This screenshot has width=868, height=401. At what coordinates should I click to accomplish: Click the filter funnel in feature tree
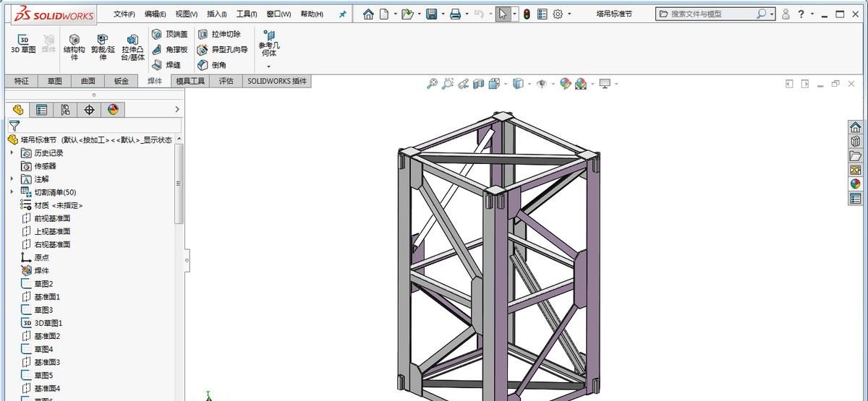tap(14, 126)
